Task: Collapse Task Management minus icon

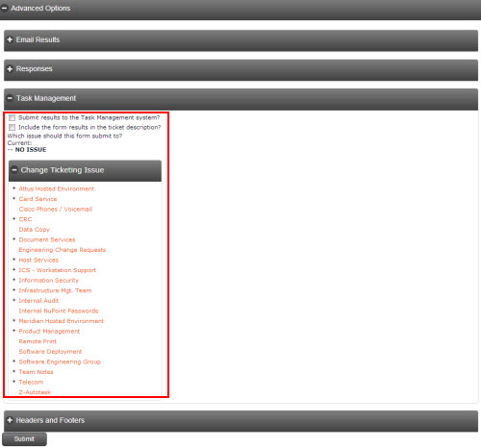Action: click(10, 98)
